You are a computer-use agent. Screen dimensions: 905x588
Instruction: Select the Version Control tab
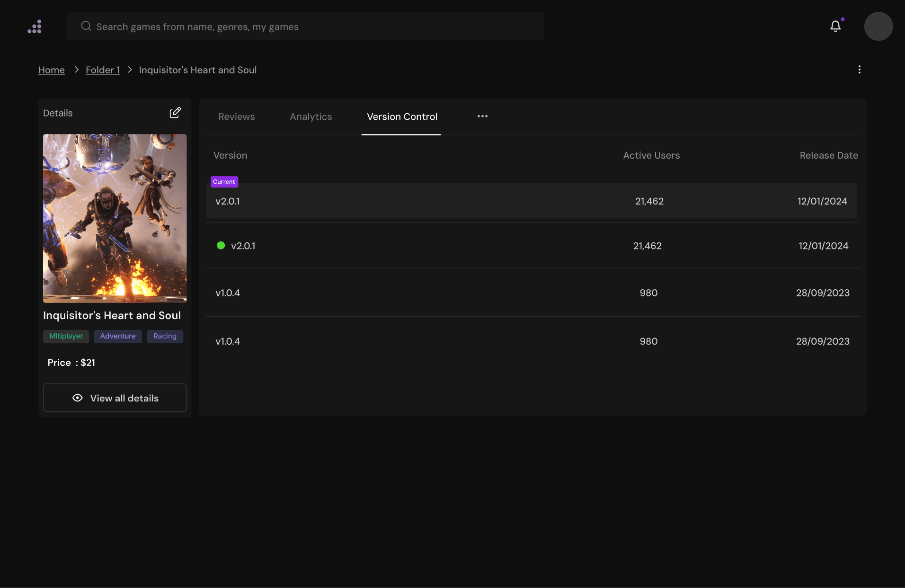click(402, 116)
